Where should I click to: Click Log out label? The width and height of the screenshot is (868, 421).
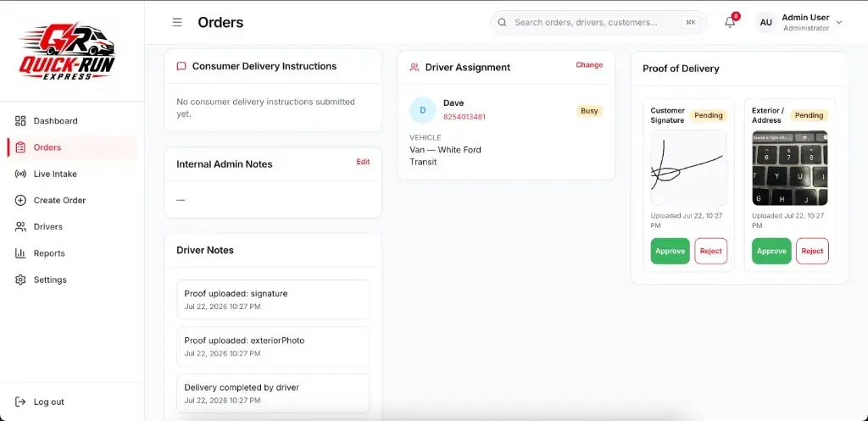tap(48, 402)
